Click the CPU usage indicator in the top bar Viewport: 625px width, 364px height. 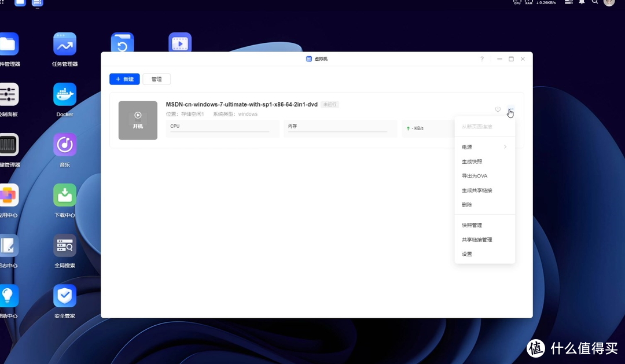point(516,3)
